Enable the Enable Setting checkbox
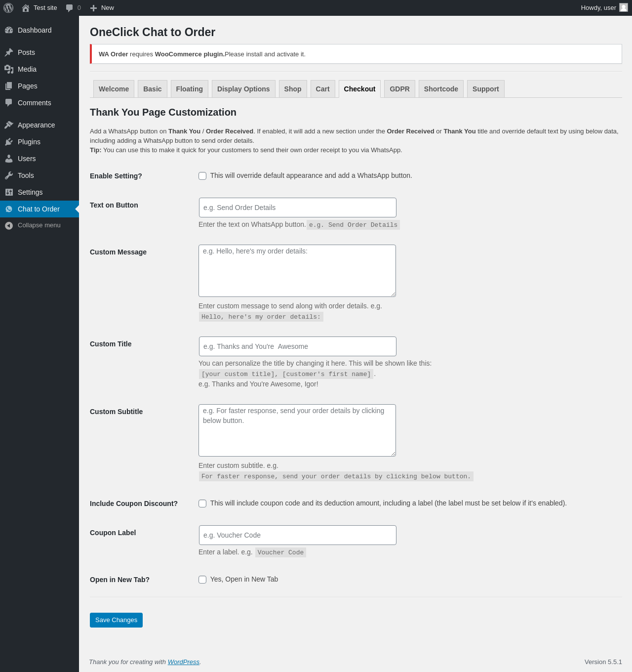The height and width of the screenshot is (672, 632). click(202, 176)
